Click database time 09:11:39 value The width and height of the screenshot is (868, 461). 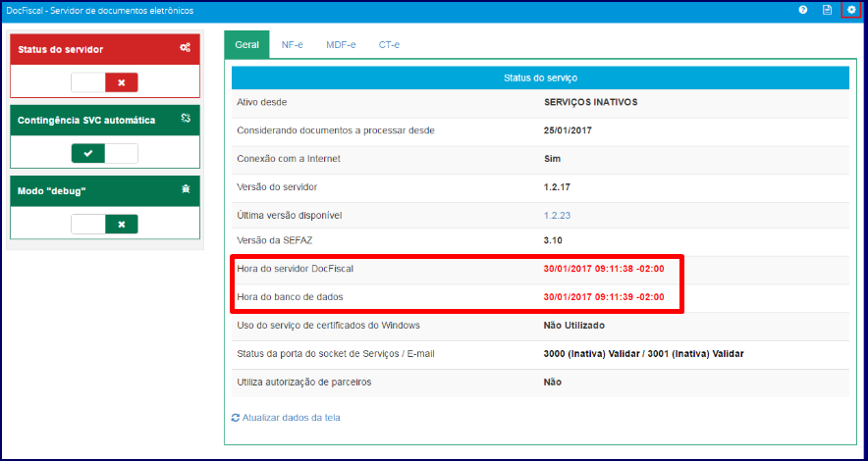point(604,297)
